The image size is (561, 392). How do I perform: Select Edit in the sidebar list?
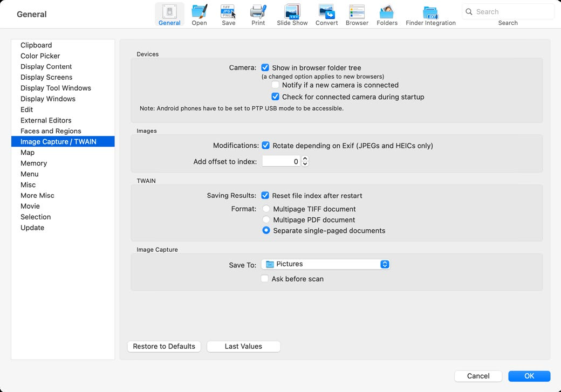[63, 109]
